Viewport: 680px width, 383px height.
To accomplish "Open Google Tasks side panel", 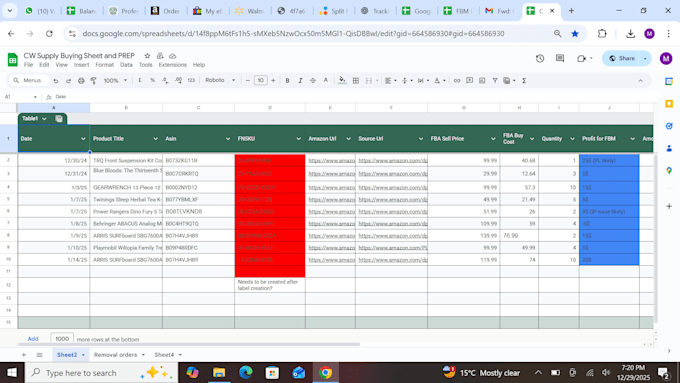I will pyautogui.click(x=669, y=126).
